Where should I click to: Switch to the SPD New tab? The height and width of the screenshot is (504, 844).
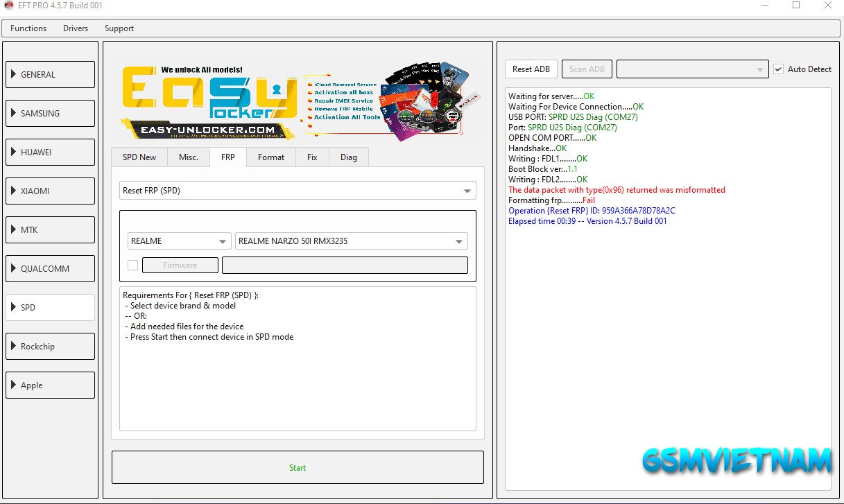pos(139,157)
